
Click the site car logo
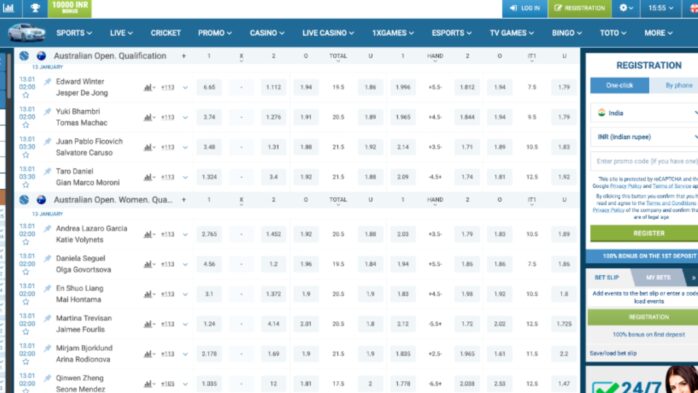pyautogui.click(x=27, y=32)
